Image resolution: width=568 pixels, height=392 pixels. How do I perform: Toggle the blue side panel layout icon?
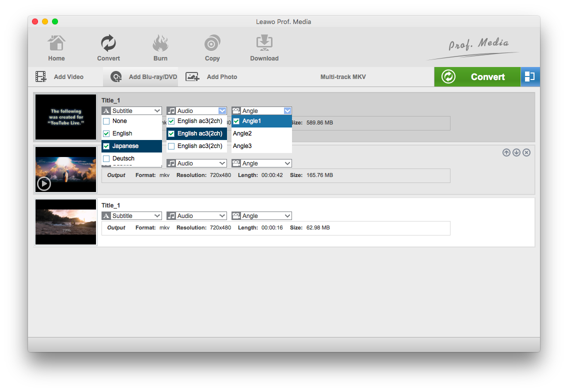pos(530,77)
